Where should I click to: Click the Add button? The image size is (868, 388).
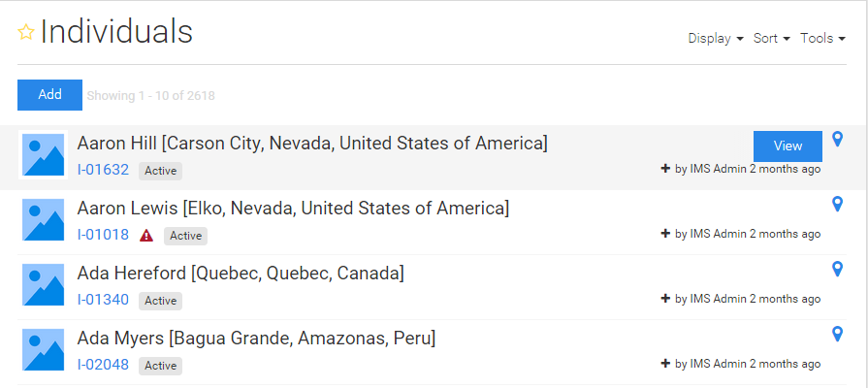[49, 95]
